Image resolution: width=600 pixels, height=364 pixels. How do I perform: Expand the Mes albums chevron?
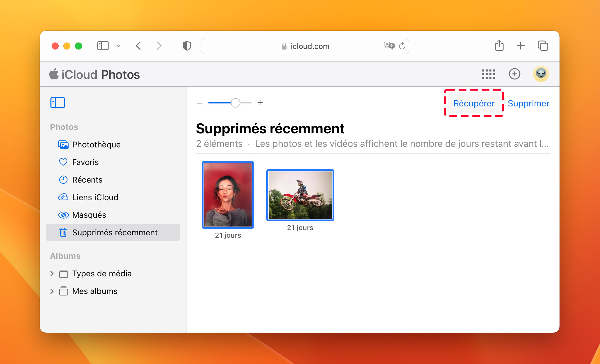52,291
